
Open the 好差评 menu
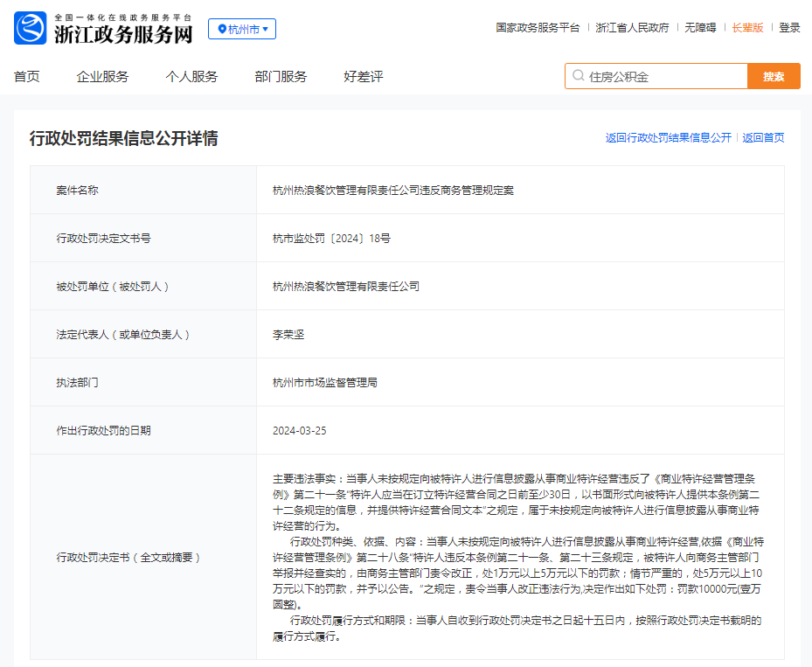[x=364, y=77]
